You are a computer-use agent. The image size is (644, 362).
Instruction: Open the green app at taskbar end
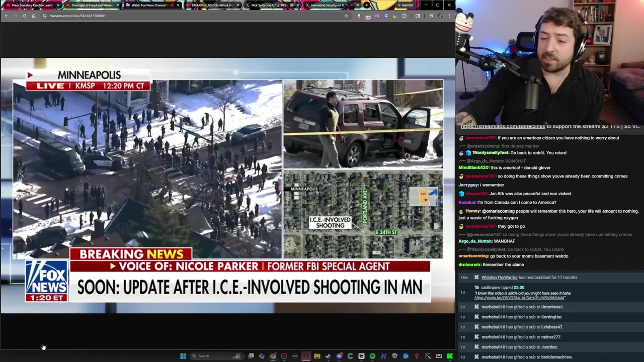450,356
